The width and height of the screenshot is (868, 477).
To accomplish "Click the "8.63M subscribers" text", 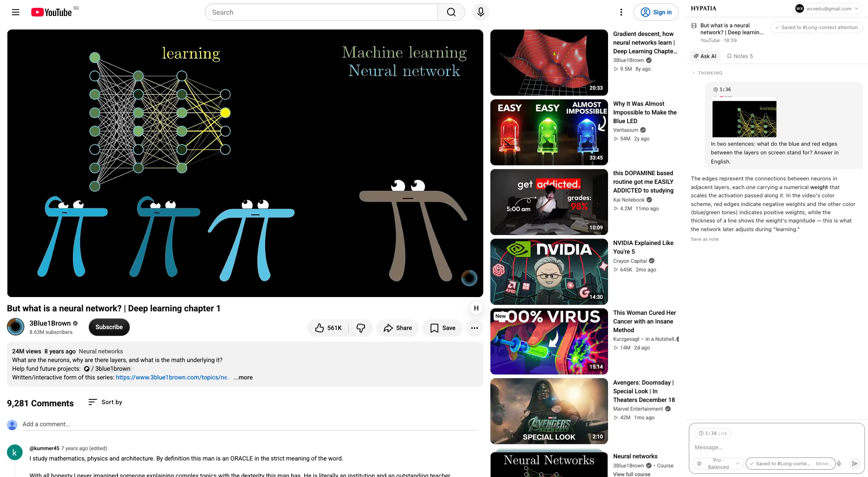I will (51, 332).
